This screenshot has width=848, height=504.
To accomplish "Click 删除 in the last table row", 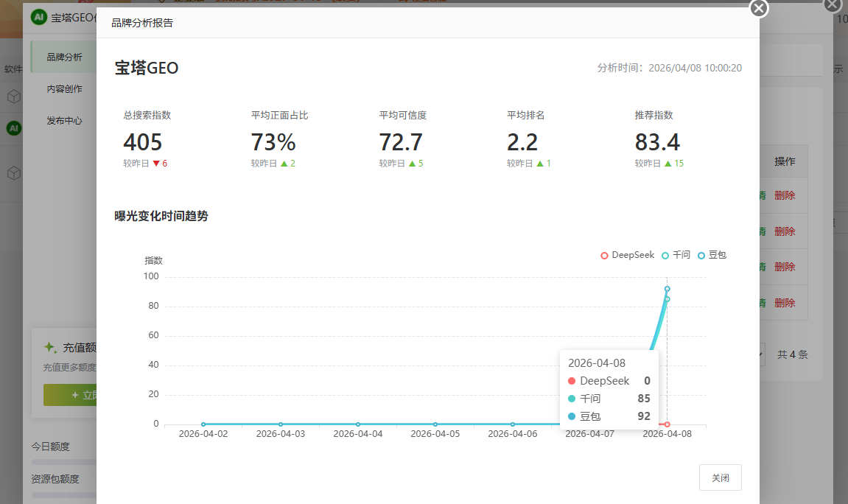I will [x=785, y=303].
